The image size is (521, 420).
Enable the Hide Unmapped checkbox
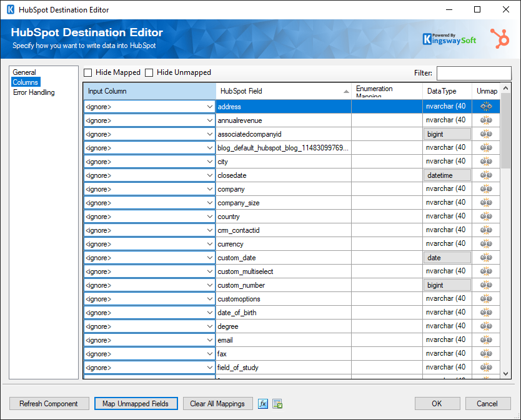[x=149, y=73]
